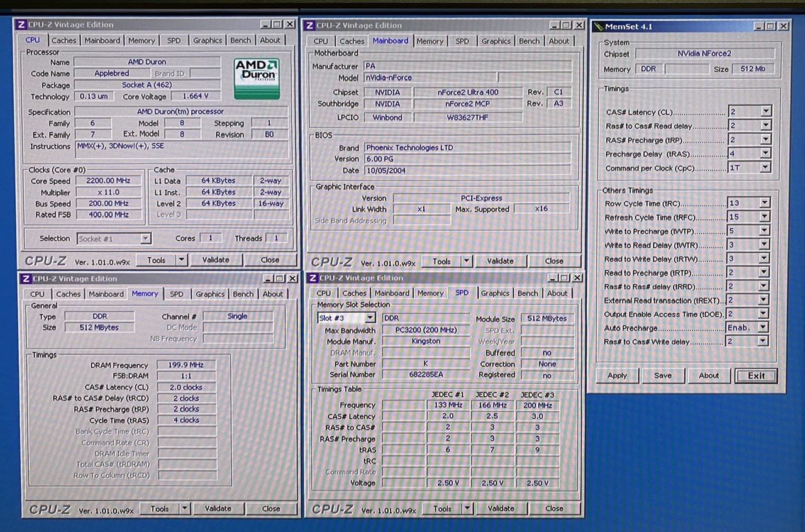Expand the Ras# to Cas# Write delay dropdown

[763, 341]
